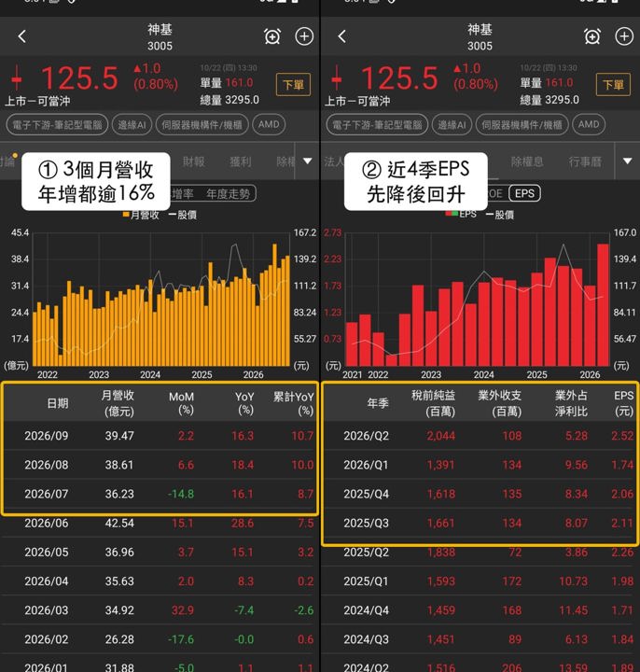Add stock to watchlist on monthly revenue screen
Image resolution: width=640 pixels, height=672 pixels.
[x=304, y=36]
